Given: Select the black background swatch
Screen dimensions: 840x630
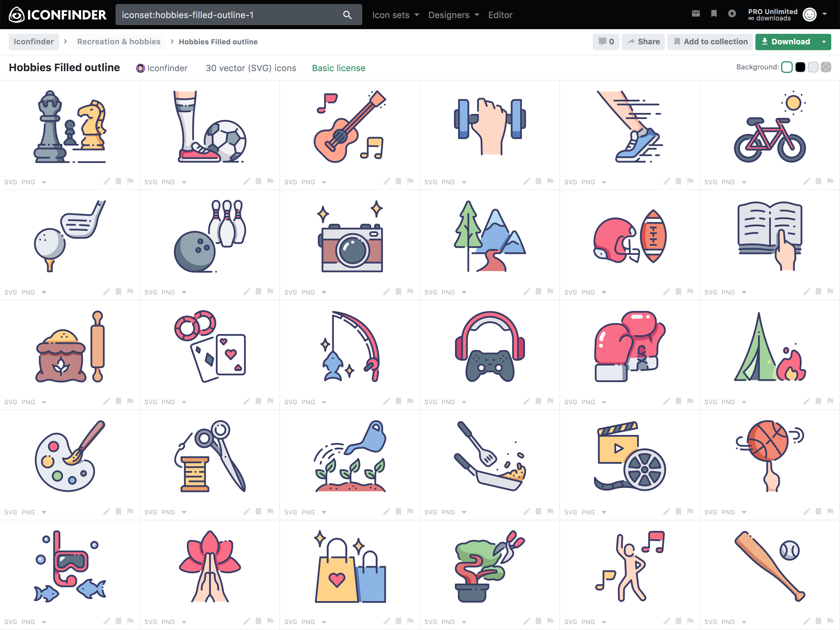Looking at the screenshot, I should pos(800,67).
